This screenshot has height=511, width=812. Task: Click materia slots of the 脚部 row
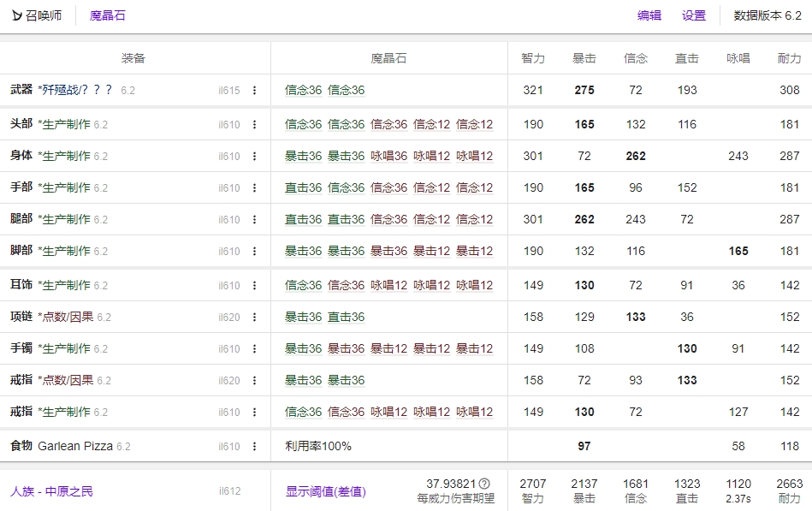coord(388,252)
